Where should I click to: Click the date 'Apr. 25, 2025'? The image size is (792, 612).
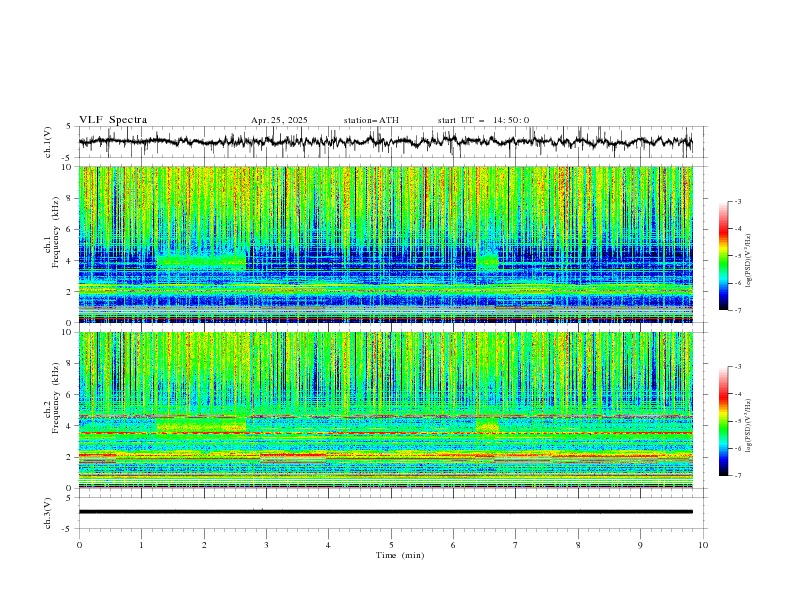[279, 120]
